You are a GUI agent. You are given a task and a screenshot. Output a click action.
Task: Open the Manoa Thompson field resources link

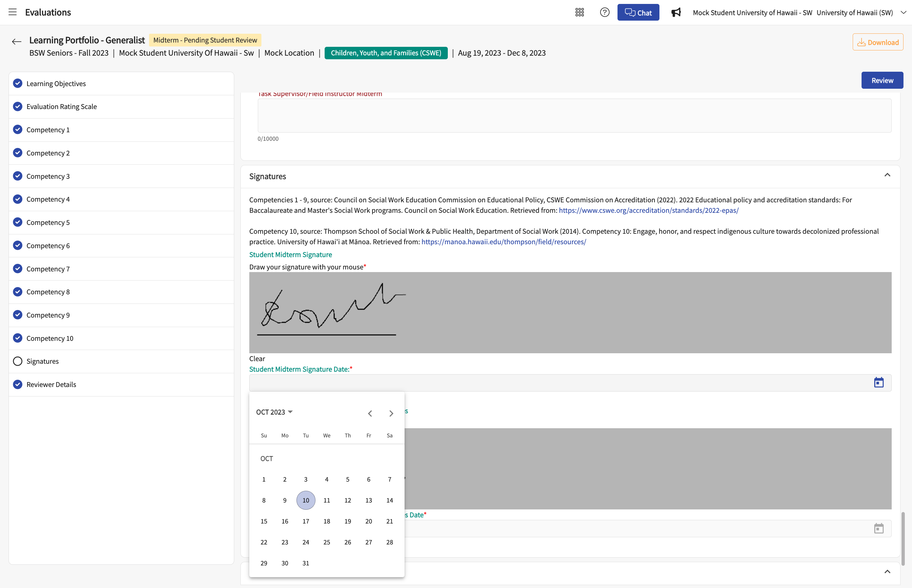(x=503, y=242)
